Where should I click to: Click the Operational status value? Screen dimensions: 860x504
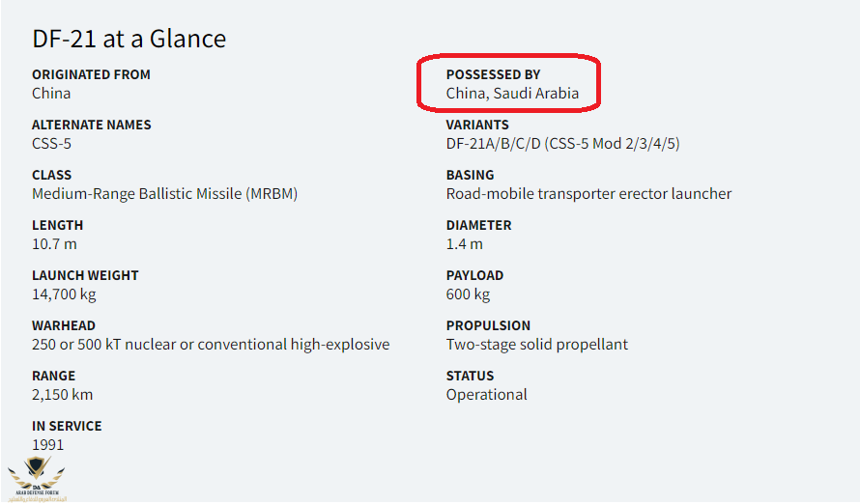coord(486,395)
